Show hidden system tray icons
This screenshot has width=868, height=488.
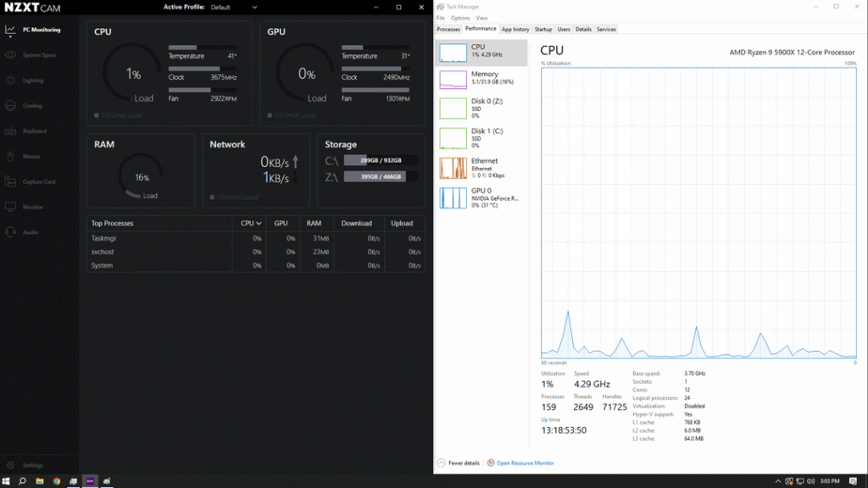pos(778,481)
